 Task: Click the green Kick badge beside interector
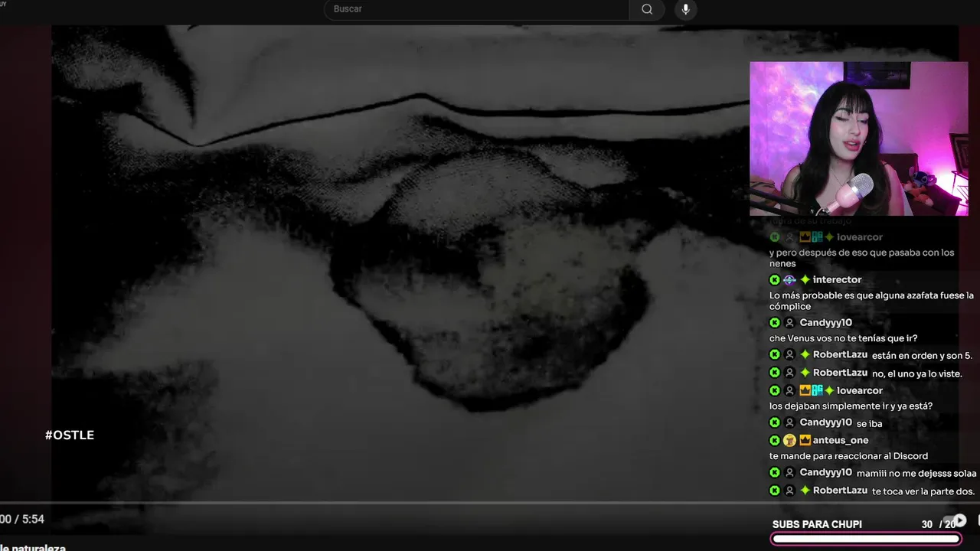point(775,280)
